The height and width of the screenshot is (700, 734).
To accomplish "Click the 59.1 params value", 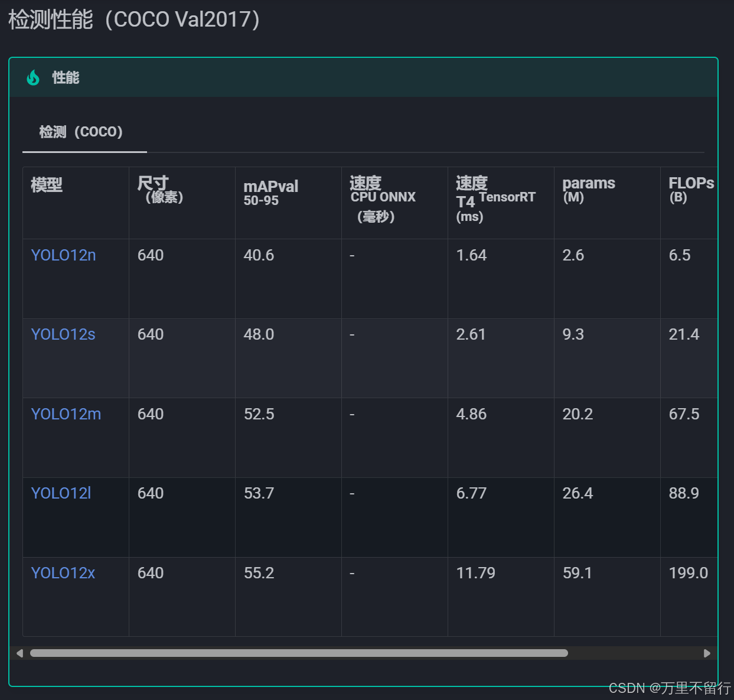I will pos(578,573).
